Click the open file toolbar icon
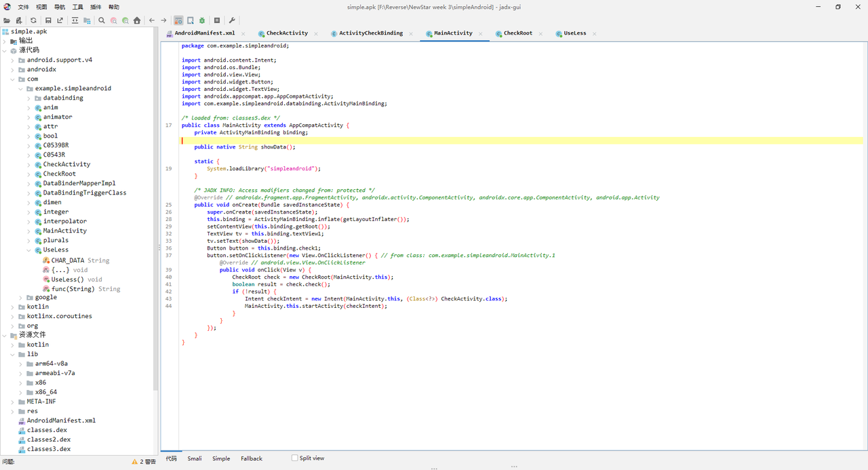868x470 pixels. point(7,20)
